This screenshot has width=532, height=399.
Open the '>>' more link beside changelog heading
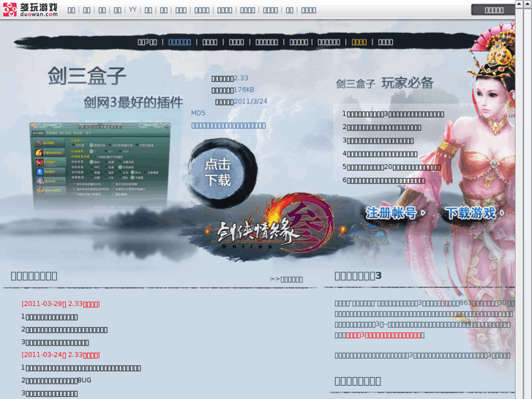(286, 279)
